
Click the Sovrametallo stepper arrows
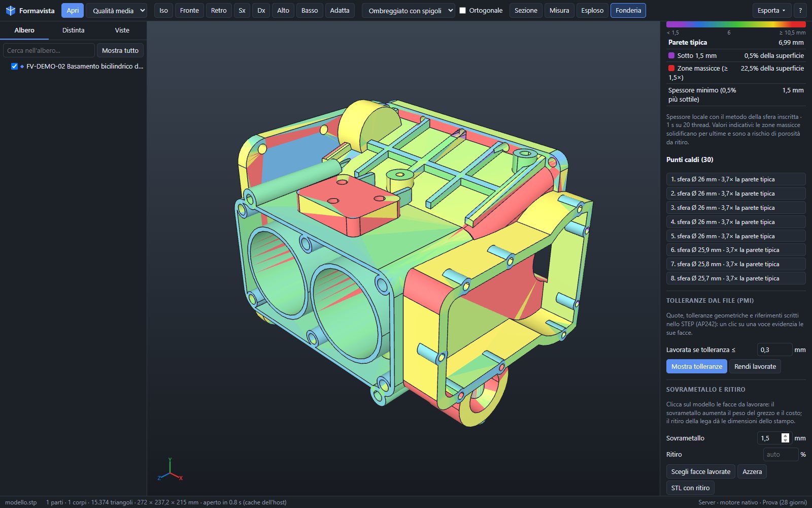(x=786, y=438)
